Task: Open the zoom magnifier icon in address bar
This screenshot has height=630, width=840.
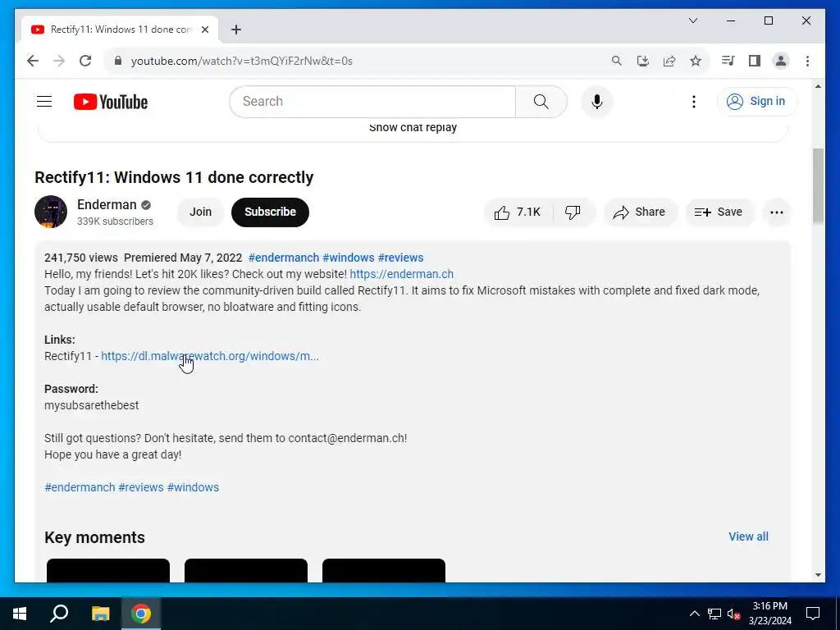Action: coord(617,61)
